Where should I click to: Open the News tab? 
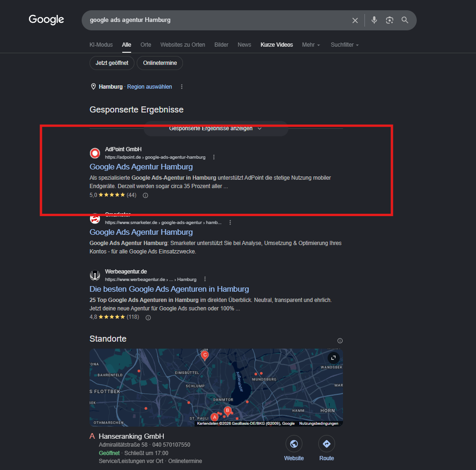(244, 45)
